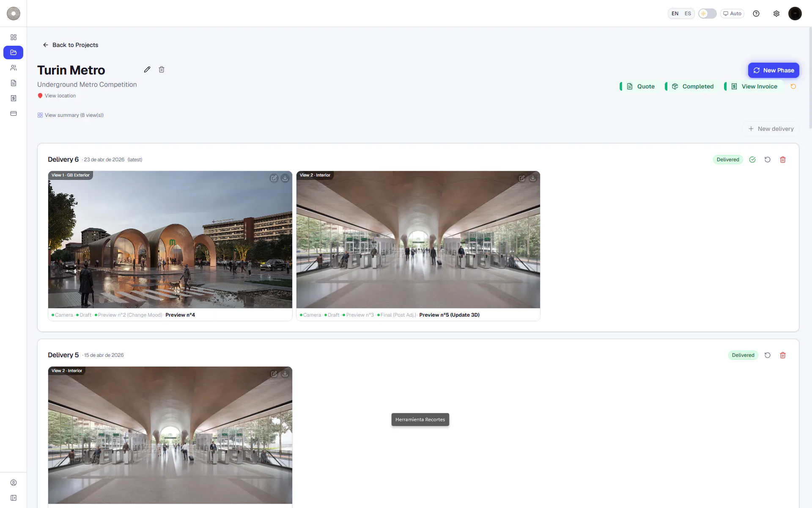Open View summary (8 views)
Image resolution: width=812 pixels, height=508 pixels.
click(70, 115)
